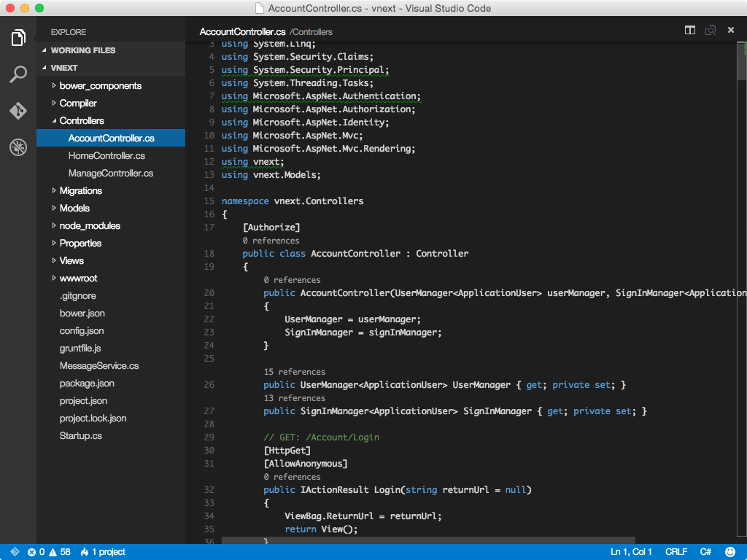Expand the node_modules folder

[111, 226]
